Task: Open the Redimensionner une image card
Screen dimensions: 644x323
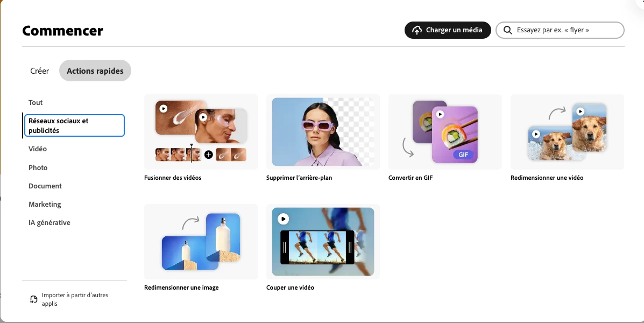Action: (x=201, y=242)
